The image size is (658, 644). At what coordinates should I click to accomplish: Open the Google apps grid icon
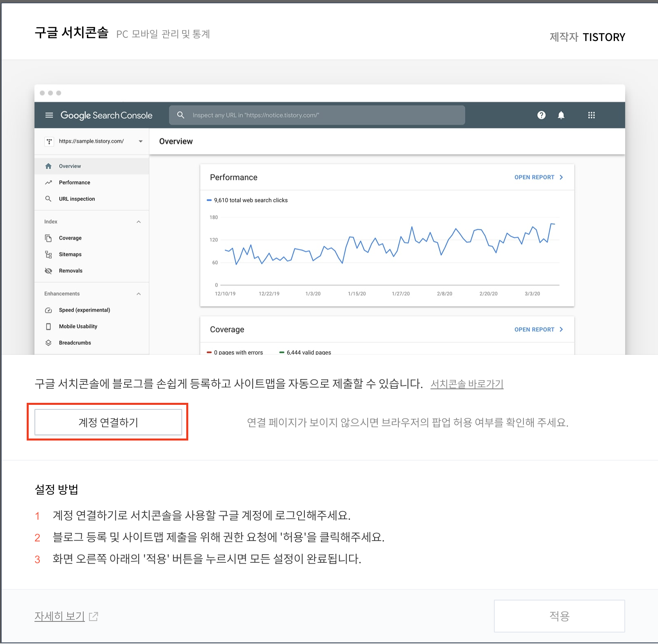(x=592, y=115)
